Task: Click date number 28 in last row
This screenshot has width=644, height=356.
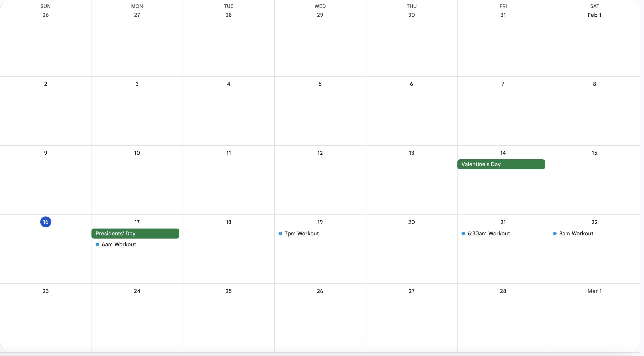Action: [x=503, y=291]
